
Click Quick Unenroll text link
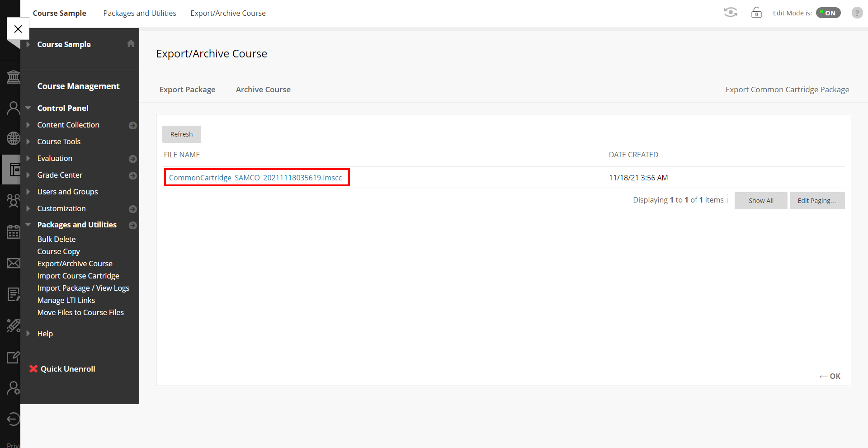(x=68, y=369)
